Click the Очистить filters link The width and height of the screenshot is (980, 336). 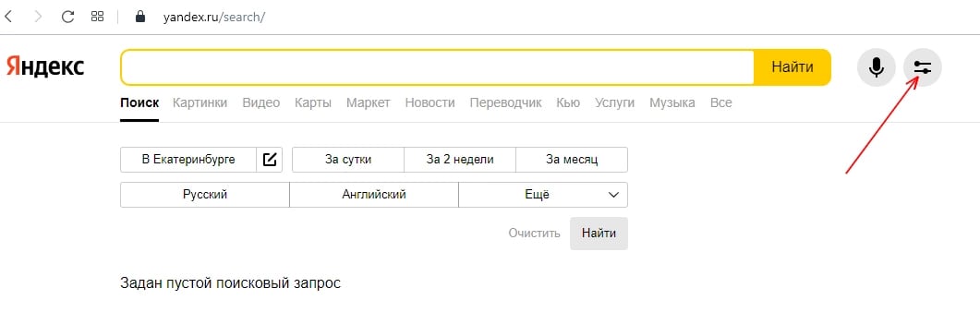pyautogui.click(x=535, y=234)
